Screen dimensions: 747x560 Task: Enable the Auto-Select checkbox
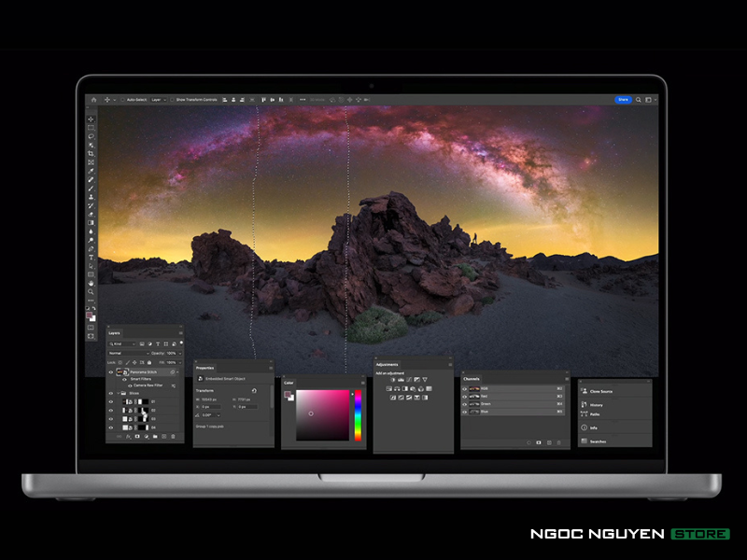pos(123,99)
